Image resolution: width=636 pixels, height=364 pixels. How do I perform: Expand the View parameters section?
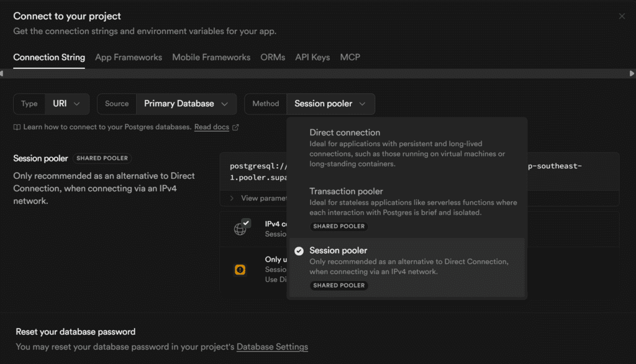tap(258, 198)
